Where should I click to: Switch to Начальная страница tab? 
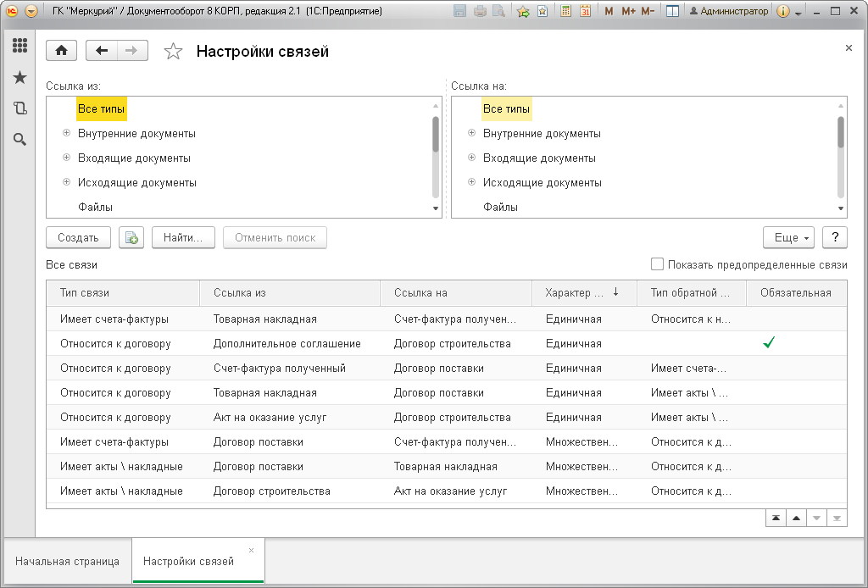67,561
